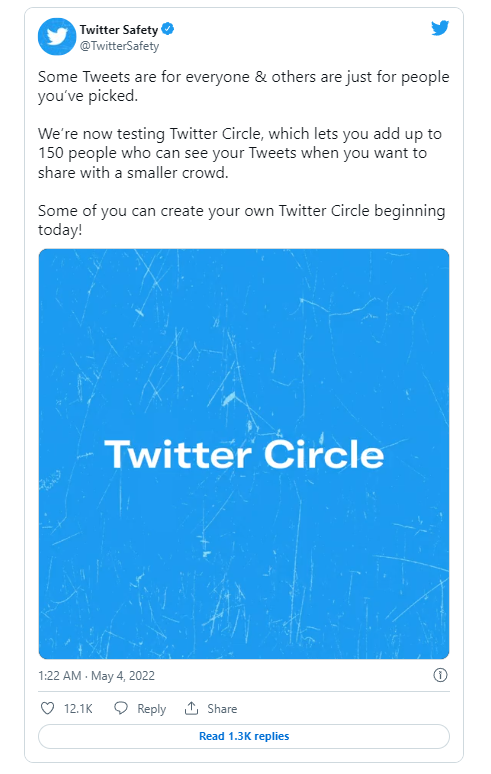
Task: Open the 1:22 AM · May 4, 2022 timestamp
Action: click(x=97, y=675)
